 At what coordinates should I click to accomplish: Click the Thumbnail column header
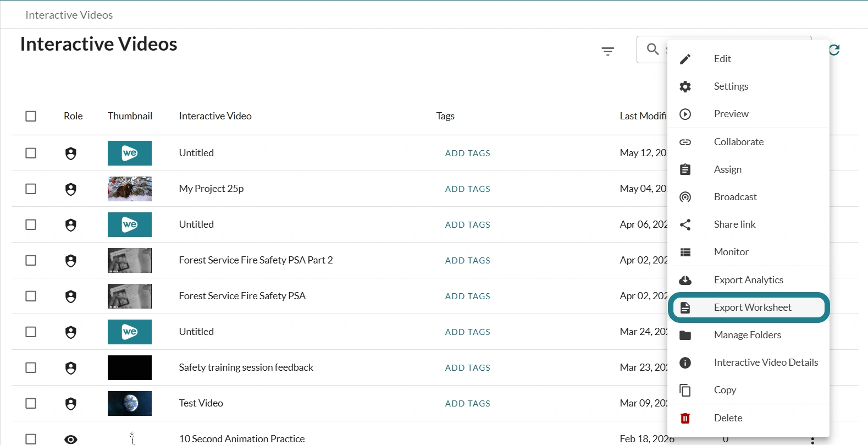[130, 116]
